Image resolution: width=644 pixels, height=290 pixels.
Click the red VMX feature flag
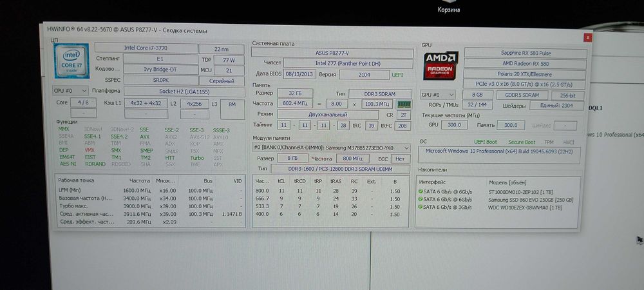pyautogui.click(x=90, y=150)
